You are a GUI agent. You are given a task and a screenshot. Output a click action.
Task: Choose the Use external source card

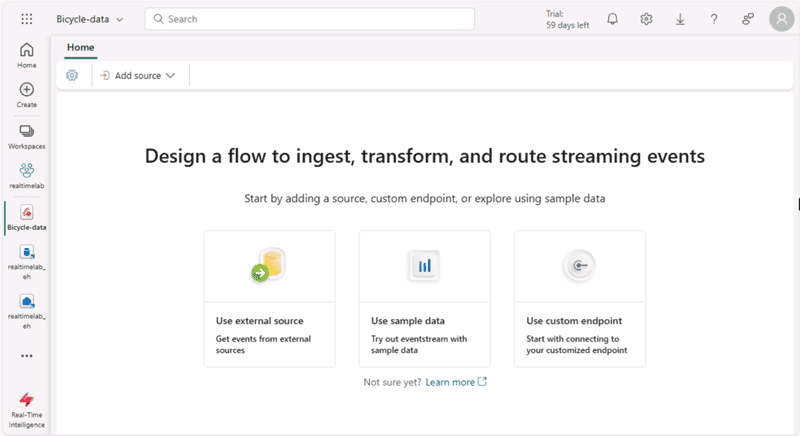coord(269,298)
